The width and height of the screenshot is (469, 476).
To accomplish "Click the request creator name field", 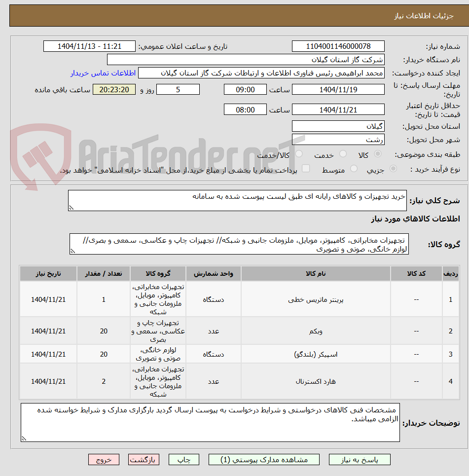I will tap(261, 73).
